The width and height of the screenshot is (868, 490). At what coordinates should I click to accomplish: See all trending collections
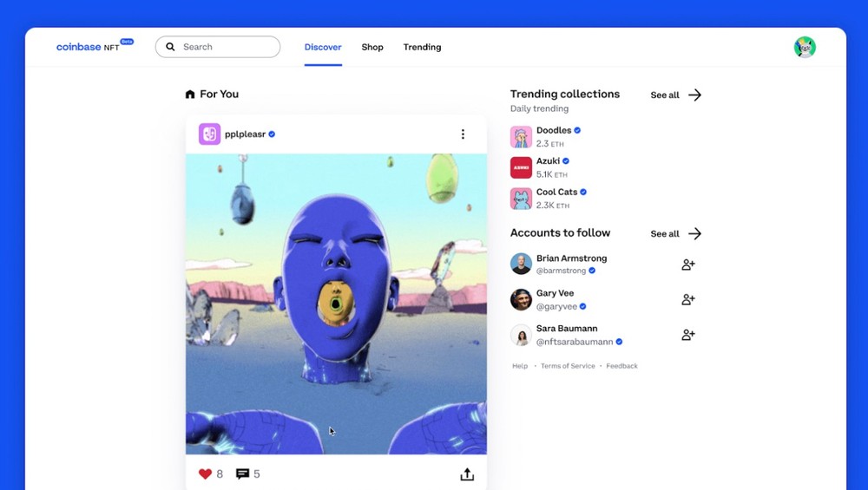665,95
